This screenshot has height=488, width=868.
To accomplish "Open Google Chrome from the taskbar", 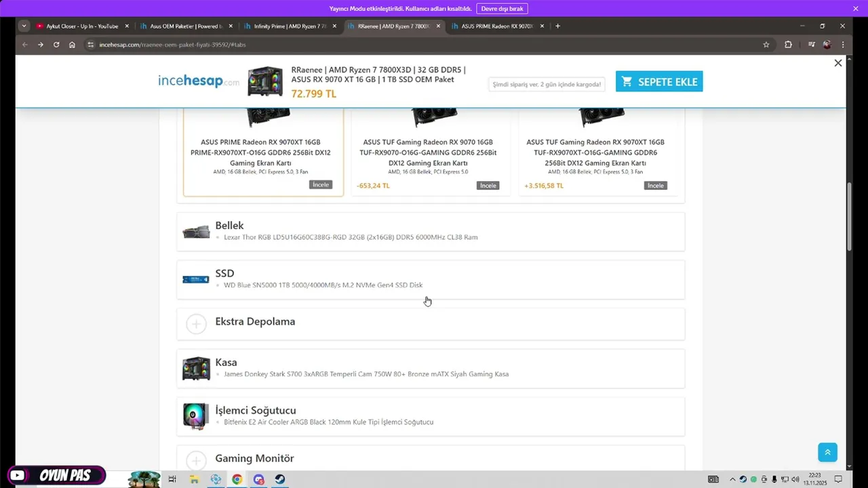I will point(237,479).
